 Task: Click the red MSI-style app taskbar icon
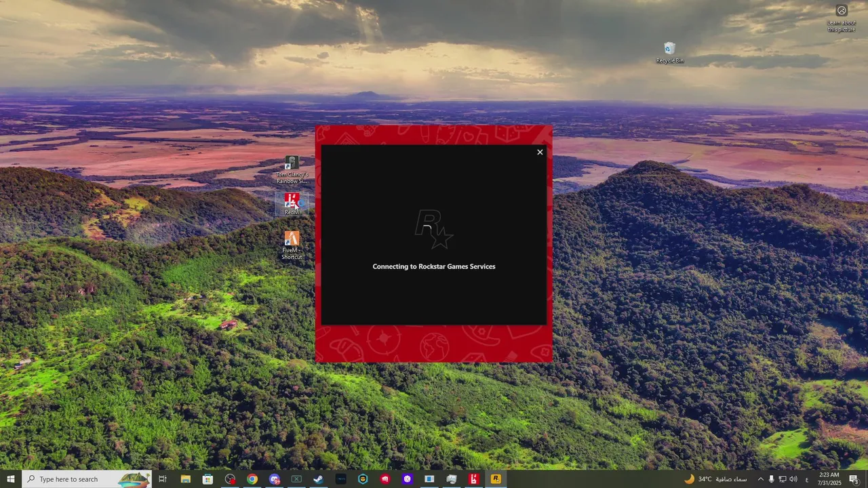(384, 479)
